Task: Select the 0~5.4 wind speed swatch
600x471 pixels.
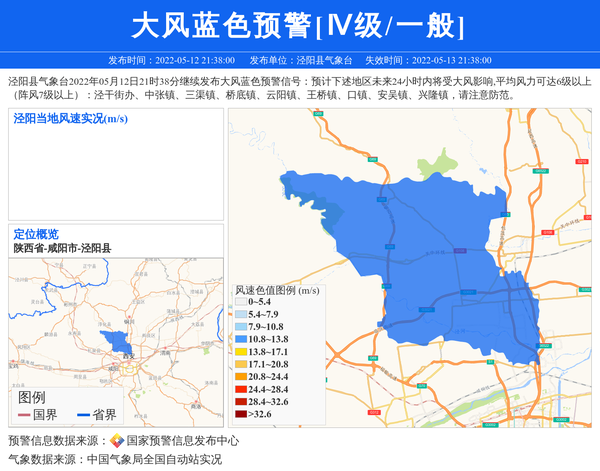Action: (241, 302)
